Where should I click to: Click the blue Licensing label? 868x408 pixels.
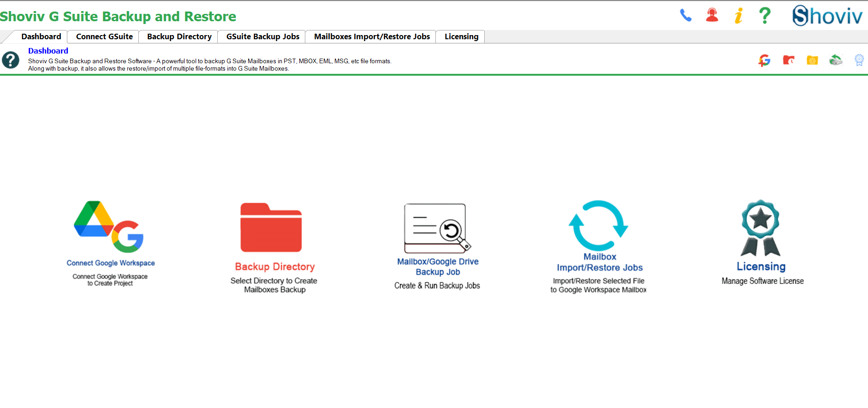(x=761, y=266)
